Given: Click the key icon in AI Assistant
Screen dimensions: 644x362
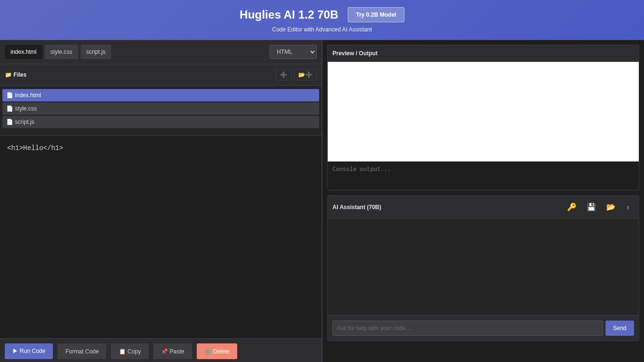Looking at the screenshot, I should [x=572, y=207].
